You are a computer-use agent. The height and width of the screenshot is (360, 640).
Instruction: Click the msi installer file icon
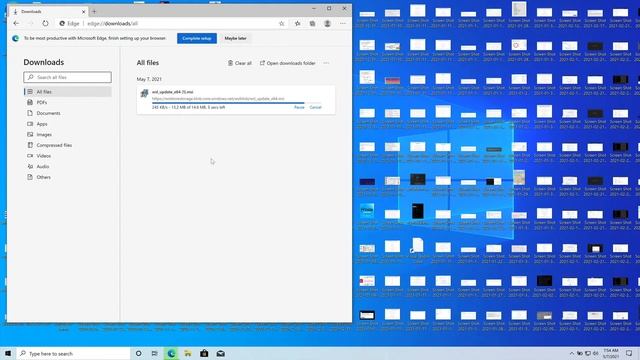pos(144,93)
